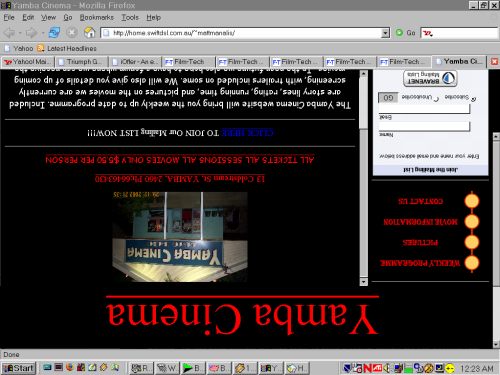
Task: Open the MOVIE INFORMATION link
Action: [420, 222]
